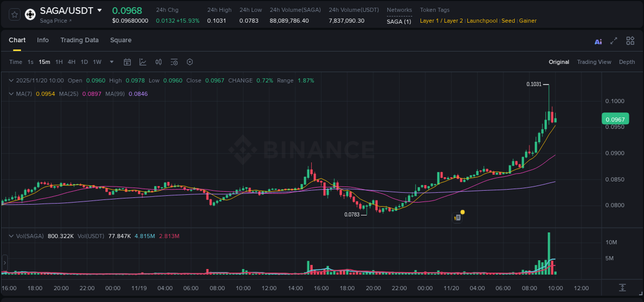The image size is (644, 302).
Task: Open chart settings via the hexagon icon
Action: pos(190,62)
